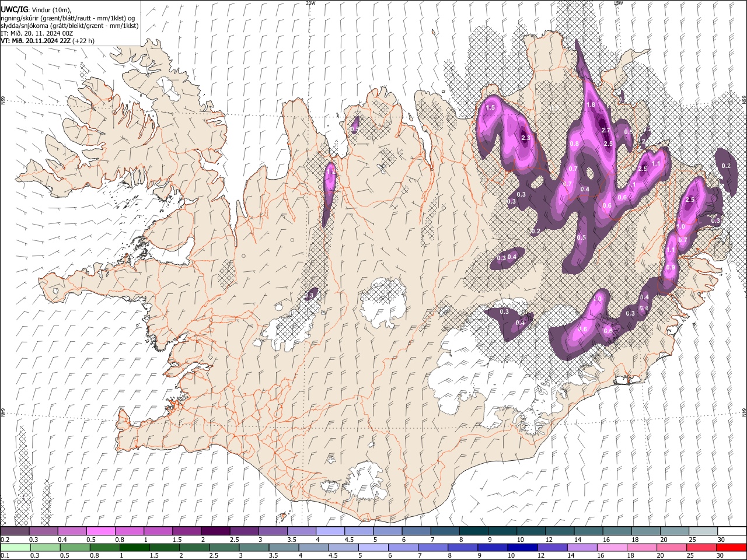This screenshot has height=560, width=747.
Task: Click the 0.1 label on the rain scale
Action: tap(5, 556)
